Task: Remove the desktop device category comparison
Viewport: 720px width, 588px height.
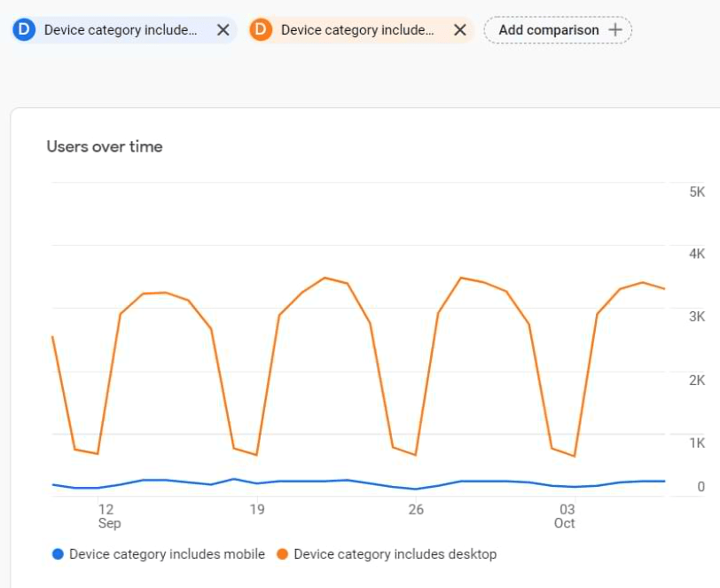Action: [x=460, y=30]
